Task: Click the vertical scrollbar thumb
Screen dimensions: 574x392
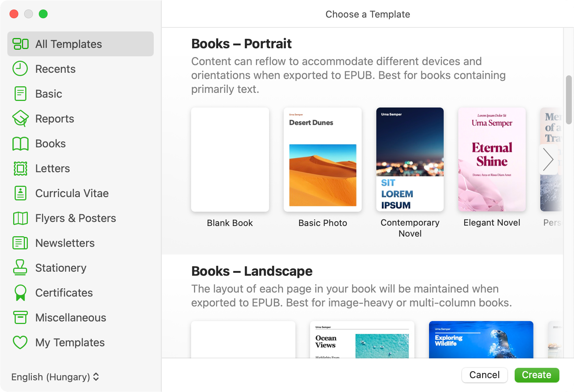Action: point(569,100)
